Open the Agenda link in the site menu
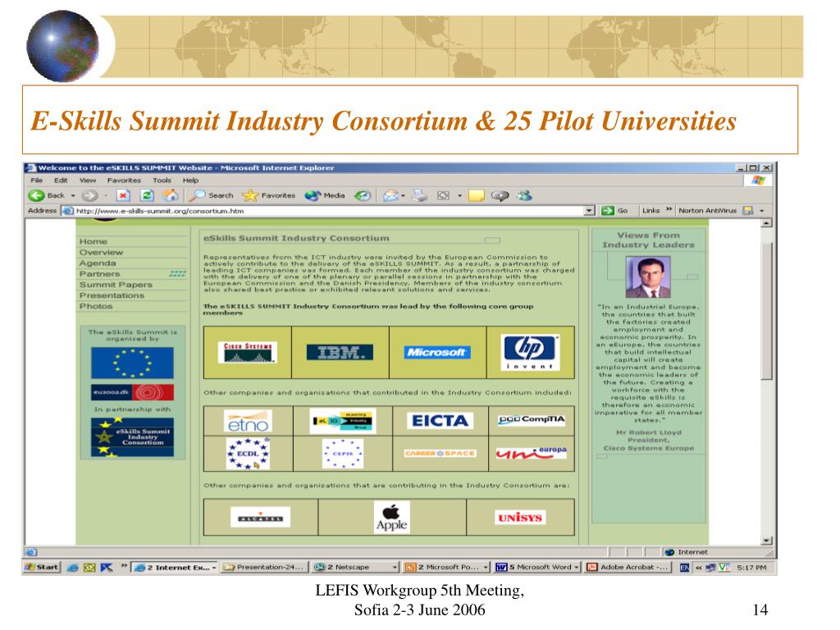 pos(98,263)
